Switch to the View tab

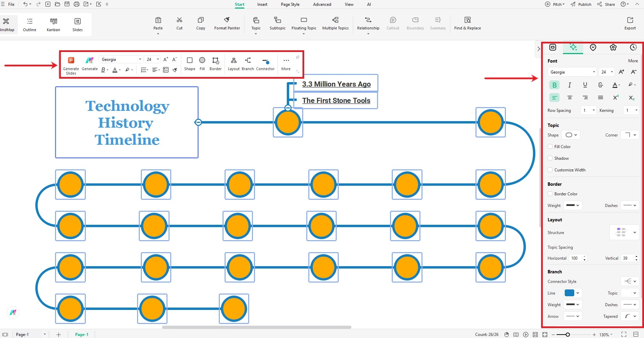coord(349,4)
